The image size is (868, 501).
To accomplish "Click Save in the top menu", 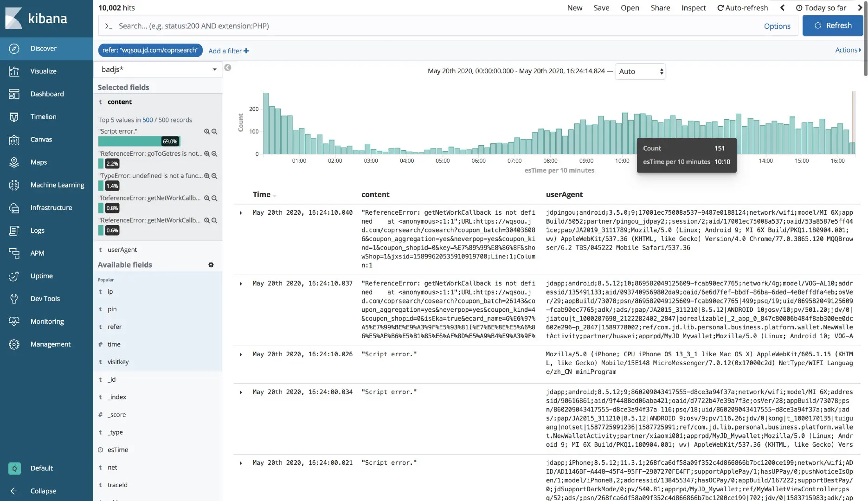I will tap(601, 8).
